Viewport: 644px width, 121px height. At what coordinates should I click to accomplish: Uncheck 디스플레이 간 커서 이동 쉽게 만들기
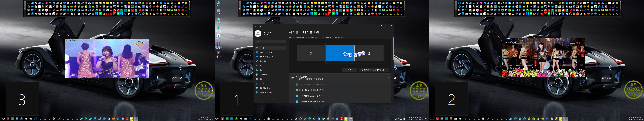coord(297,102)
